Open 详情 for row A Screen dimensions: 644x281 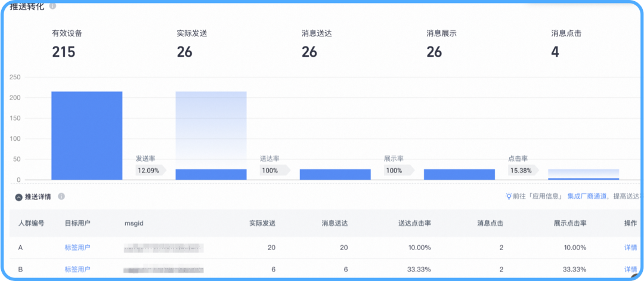[630, 248]
